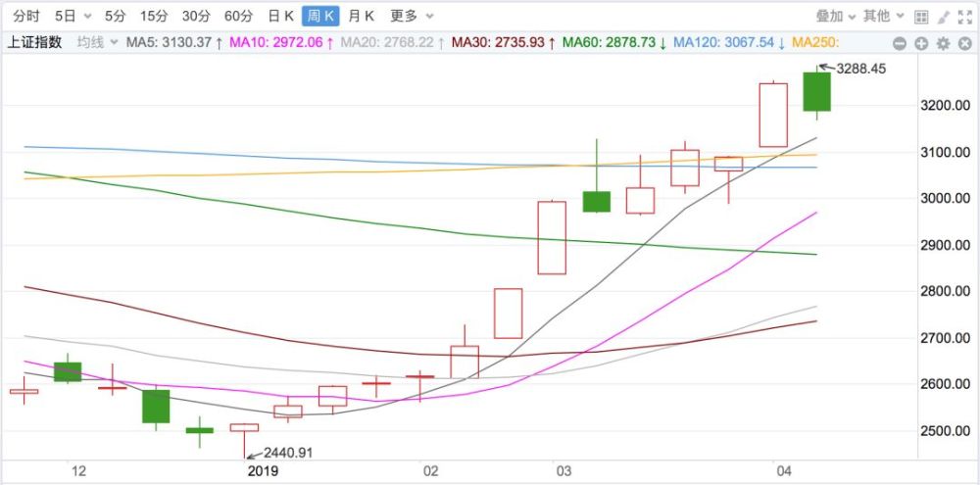Select the 60分 interval tab
The width and height of the screenshot is (980, 485).
point(239,17)
